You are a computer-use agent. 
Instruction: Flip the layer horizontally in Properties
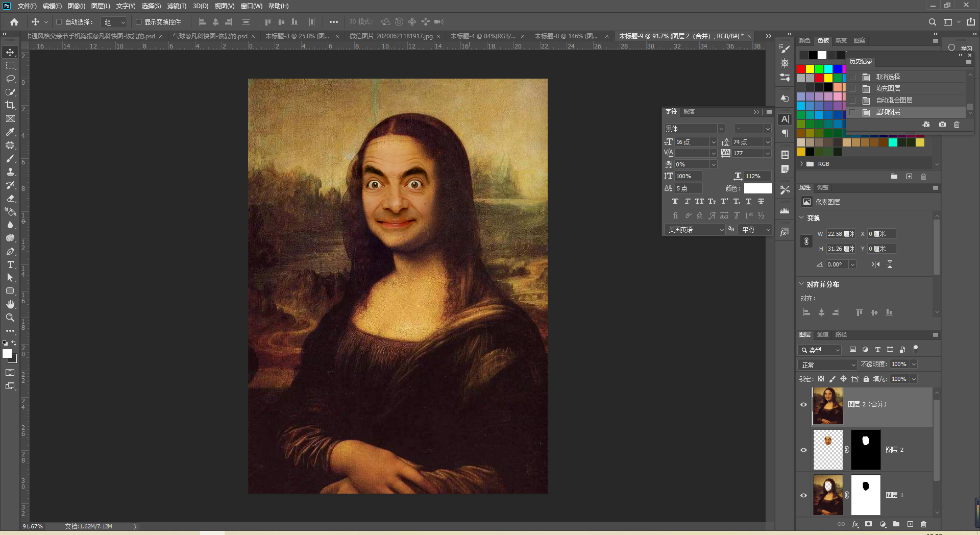(875, 264)
